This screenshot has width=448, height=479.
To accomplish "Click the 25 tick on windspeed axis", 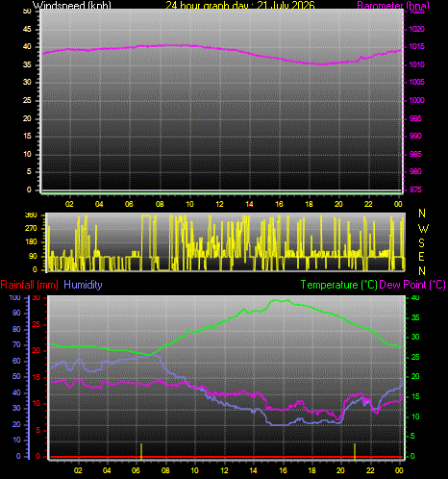I will [27, 100].
